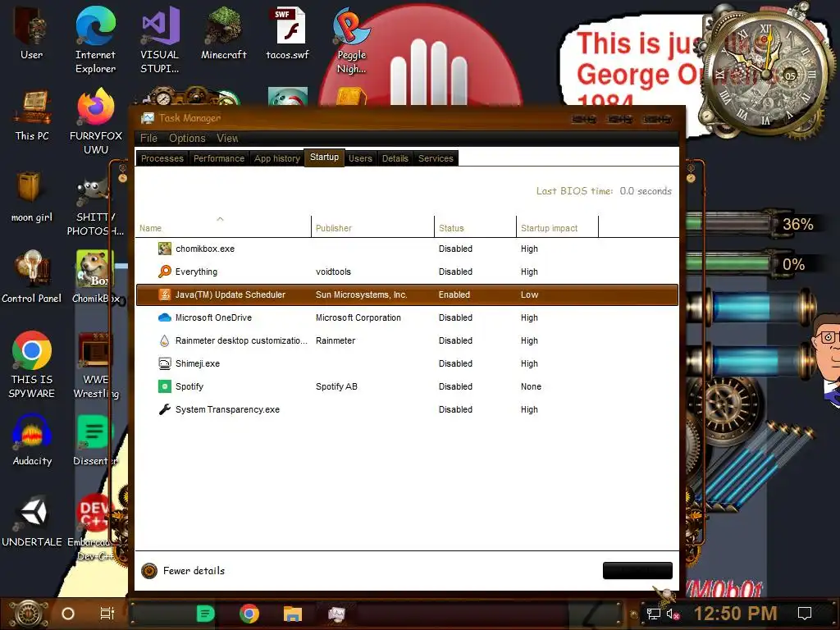The width and height of the screenshot is (840, 630).
Task: Open the View menu
Action: pos(227,138)
